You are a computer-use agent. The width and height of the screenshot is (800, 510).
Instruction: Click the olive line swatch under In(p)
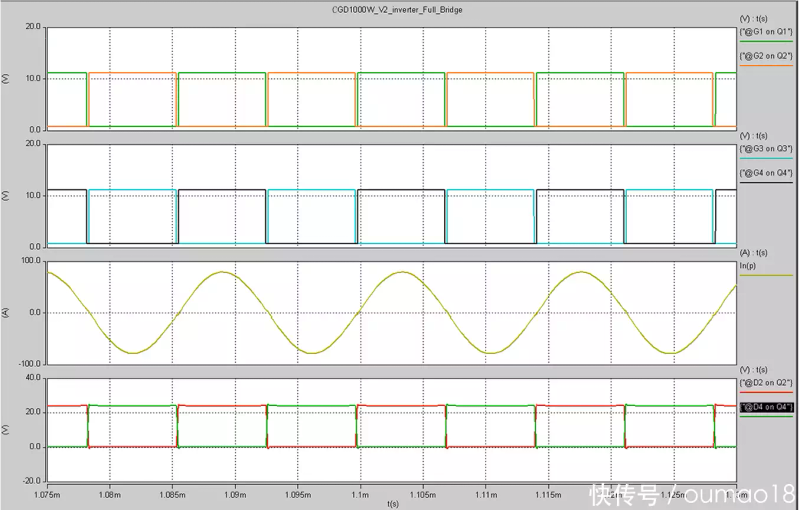[x=765, y=276]
